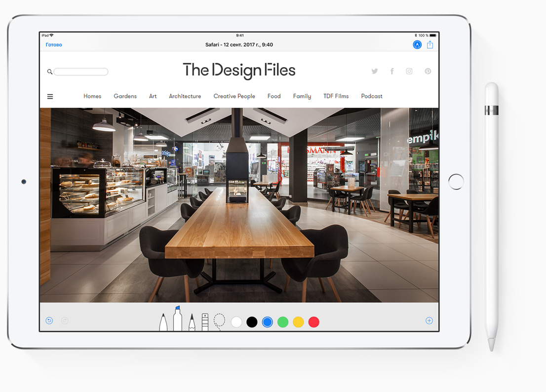Open Creative People section
The width and height of the screenshot is (546, 392).
pos(234,96)
